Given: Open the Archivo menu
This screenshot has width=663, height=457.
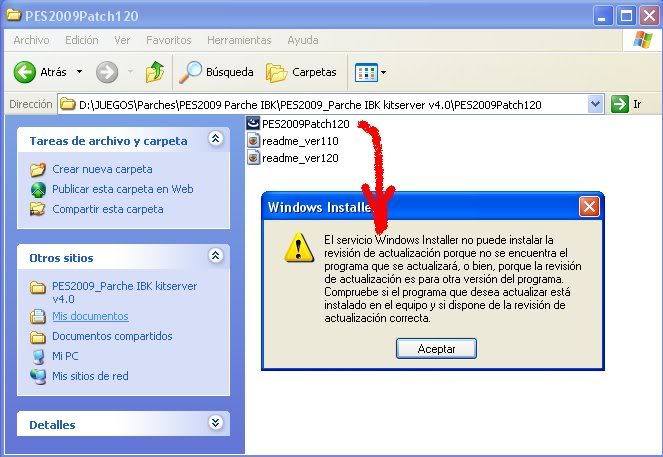Looking at the screenshot, I should click(31, 40).
